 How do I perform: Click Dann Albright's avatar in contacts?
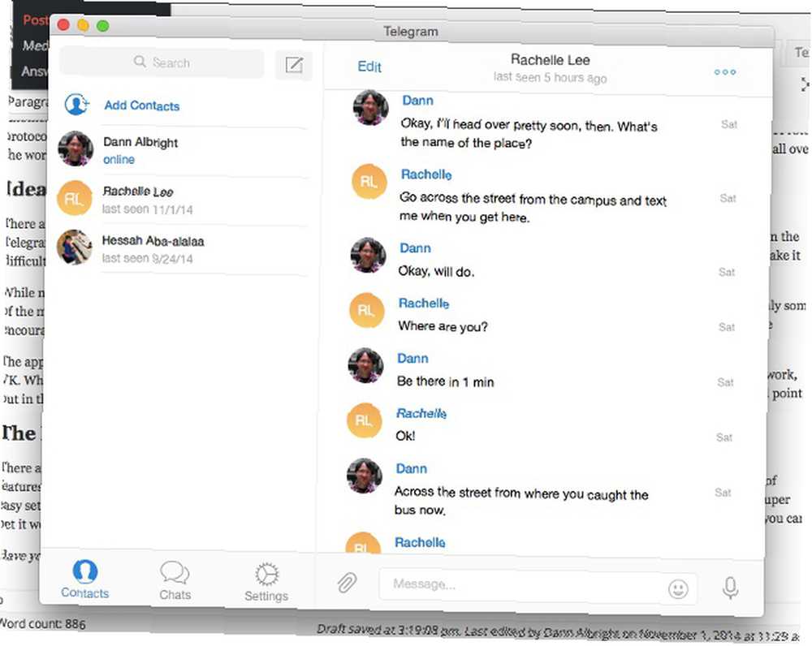pyautogui.click(x=76, y=149)
